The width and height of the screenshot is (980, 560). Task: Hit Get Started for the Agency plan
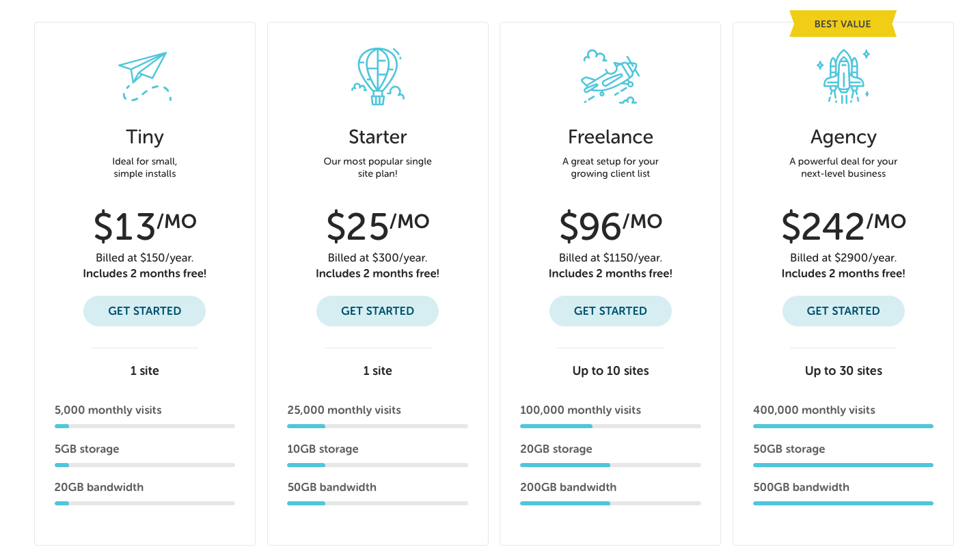(843, 311)
